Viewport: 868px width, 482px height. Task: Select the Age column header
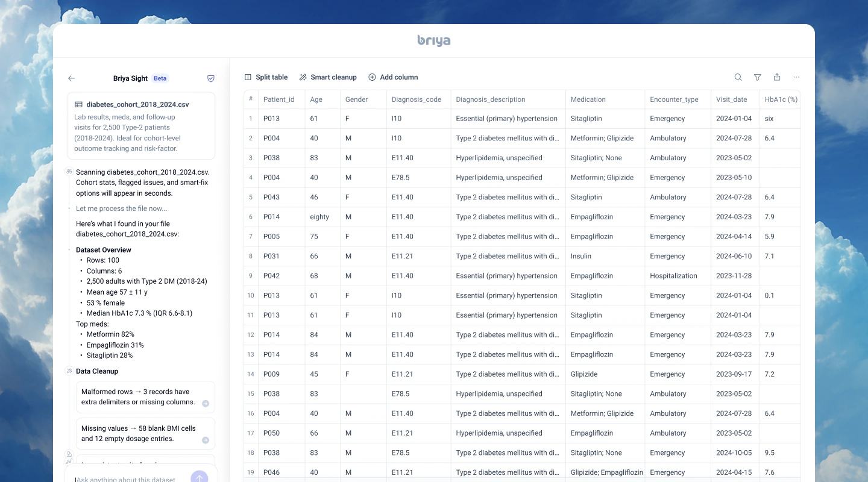pyautogui.click(x=322, y=99)
